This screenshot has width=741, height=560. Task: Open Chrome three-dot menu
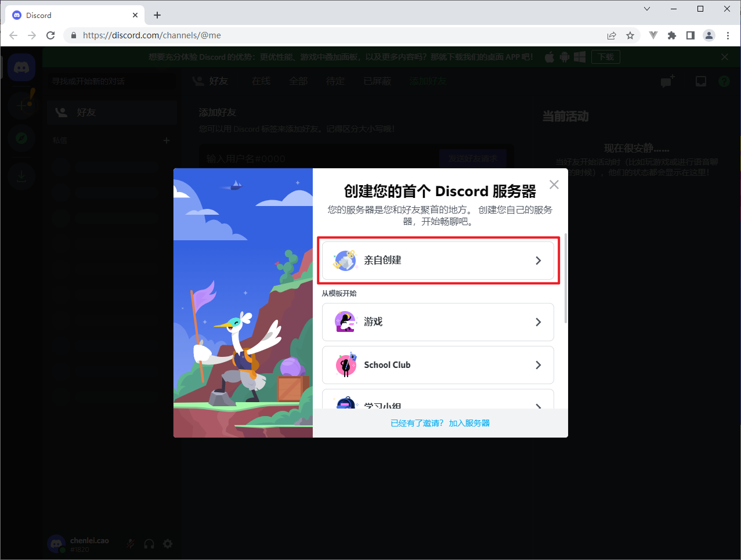click(x=728, y=35)
